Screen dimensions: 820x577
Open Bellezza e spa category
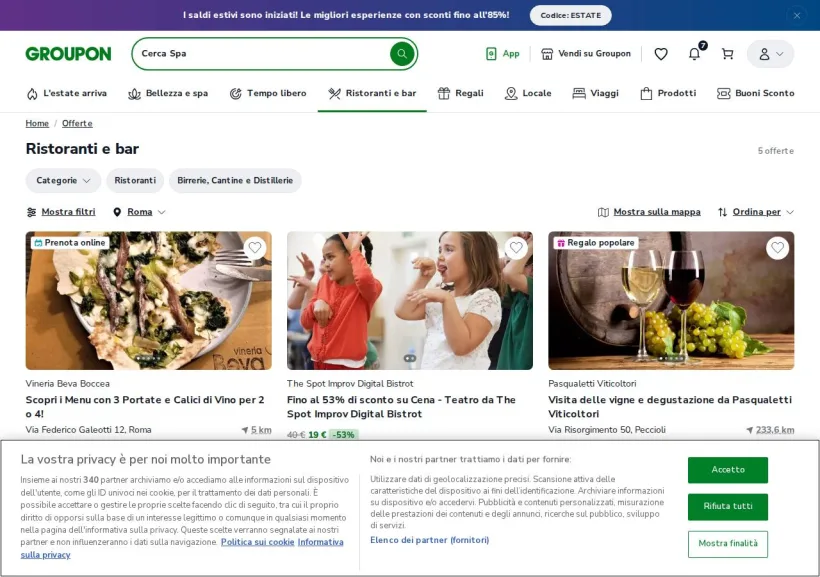pos(168,93)
